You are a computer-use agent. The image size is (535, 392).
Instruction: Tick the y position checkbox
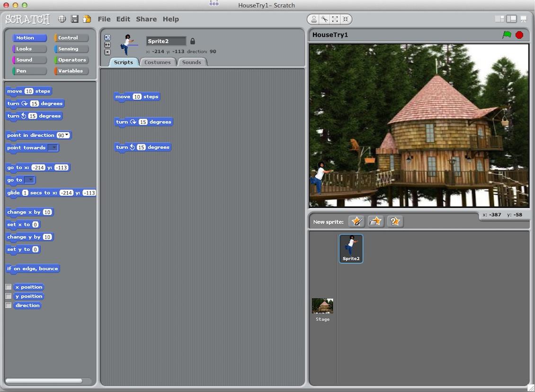tap(9, 296)
